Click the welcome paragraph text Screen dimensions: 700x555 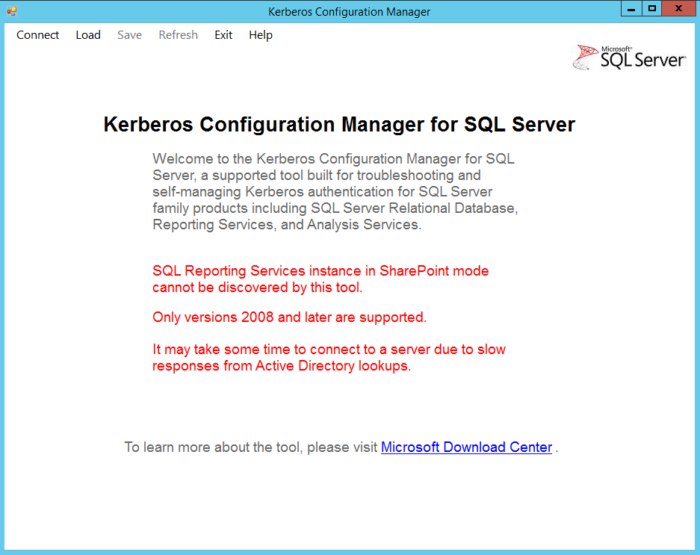point(335,192)
